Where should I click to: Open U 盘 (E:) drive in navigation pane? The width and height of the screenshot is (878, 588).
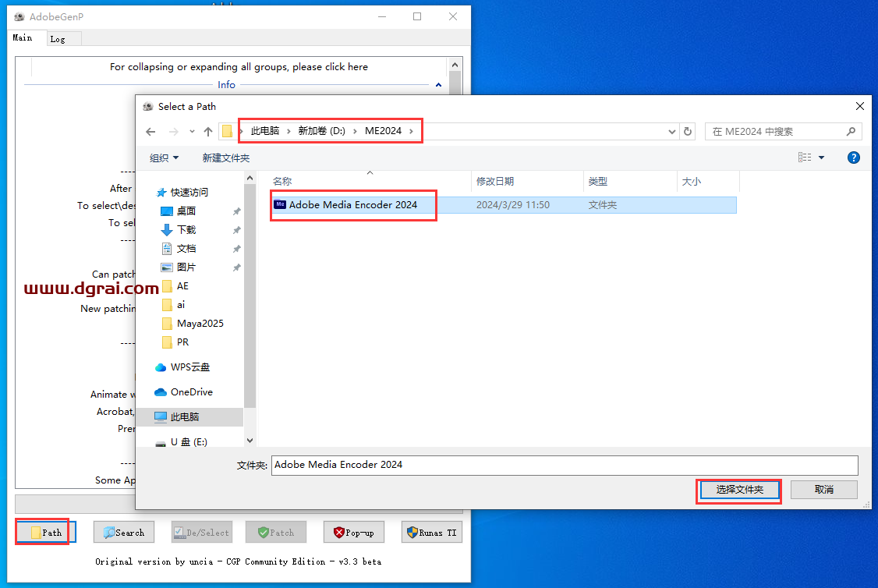point(188,442)
